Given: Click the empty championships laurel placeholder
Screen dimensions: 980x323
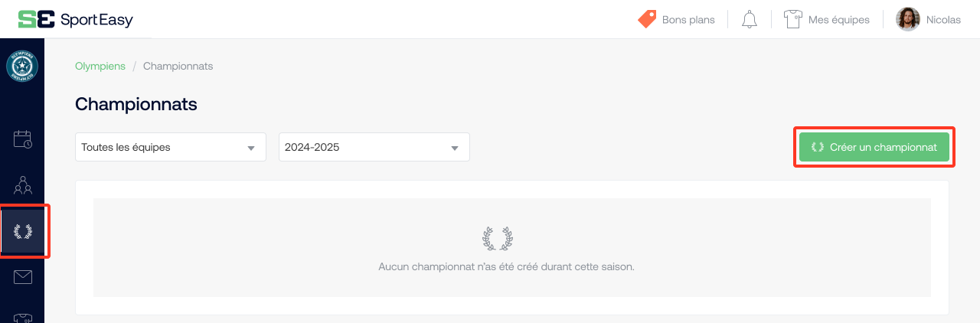Looking at the screenshot, I should pos(498,239).
